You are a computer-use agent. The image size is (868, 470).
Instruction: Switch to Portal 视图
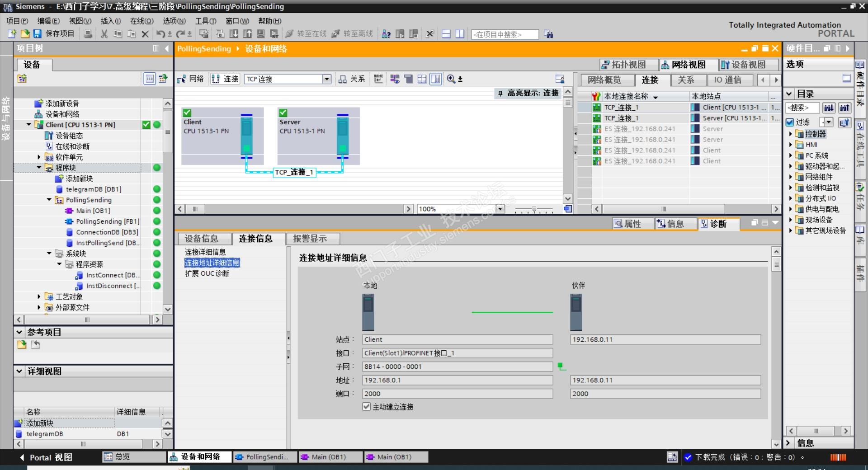click(46, 457)
